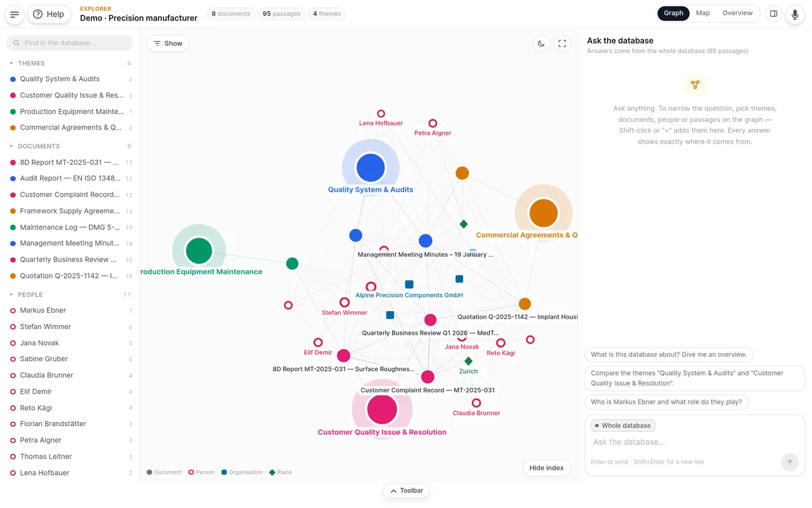The image size is (812, 508).
Task: Open Quarterly Business Review in sidebar list
Action: tap(70, 260)
